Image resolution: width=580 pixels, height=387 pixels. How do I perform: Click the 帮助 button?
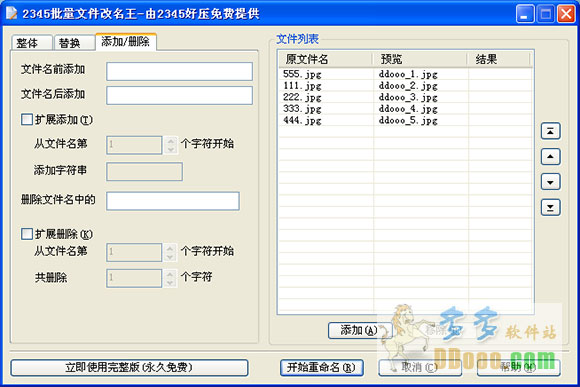519,368
